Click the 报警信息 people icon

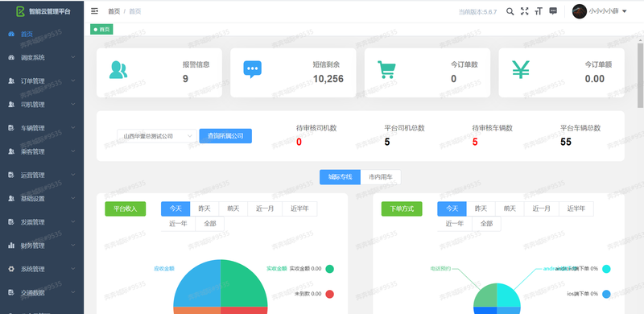coord(118,70)
